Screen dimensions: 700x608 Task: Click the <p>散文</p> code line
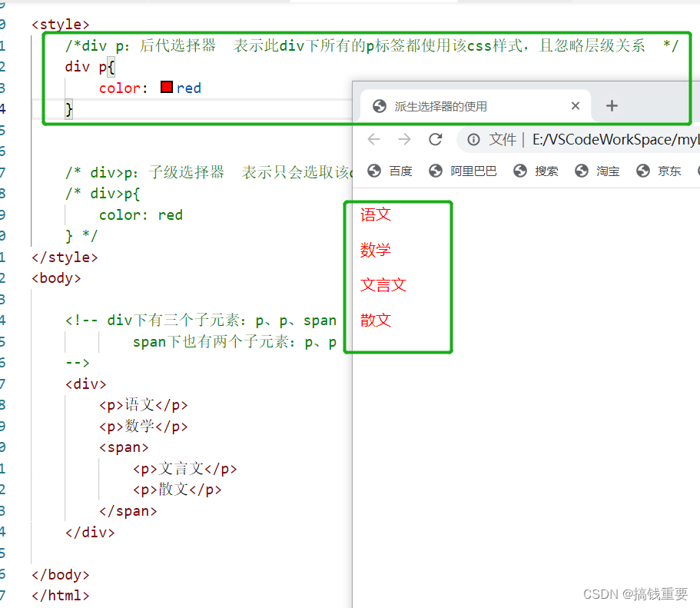point(177,490)
